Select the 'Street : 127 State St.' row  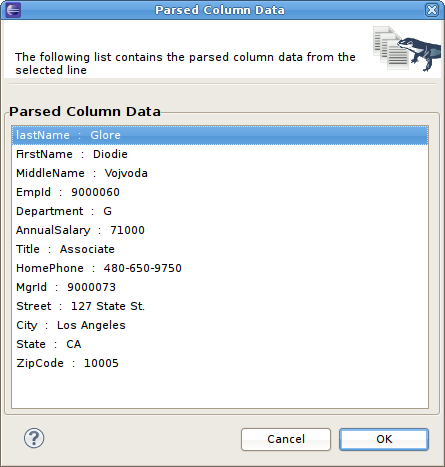click(220, 306)
